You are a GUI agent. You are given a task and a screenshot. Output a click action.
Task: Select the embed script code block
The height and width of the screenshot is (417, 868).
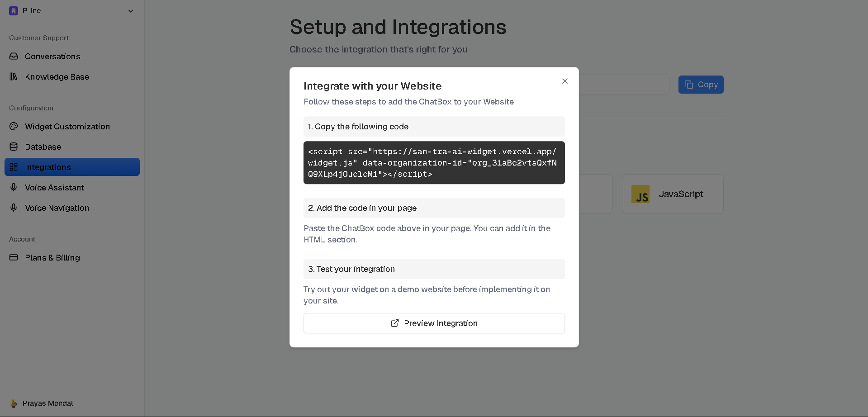pos(433,162)
